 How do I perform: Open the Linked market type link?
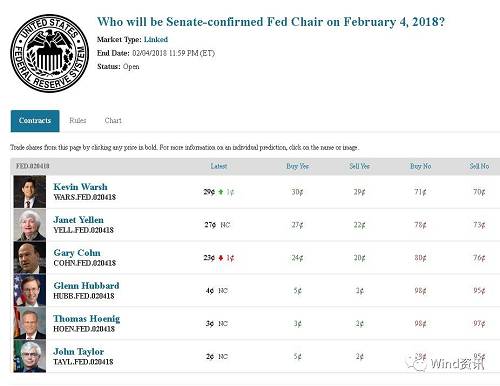click(156, 39)
